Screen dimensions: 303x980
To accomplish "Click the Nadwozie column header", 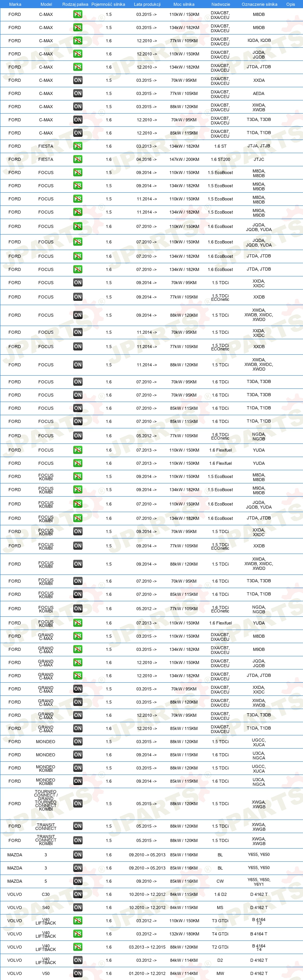I will coord(221,4).
